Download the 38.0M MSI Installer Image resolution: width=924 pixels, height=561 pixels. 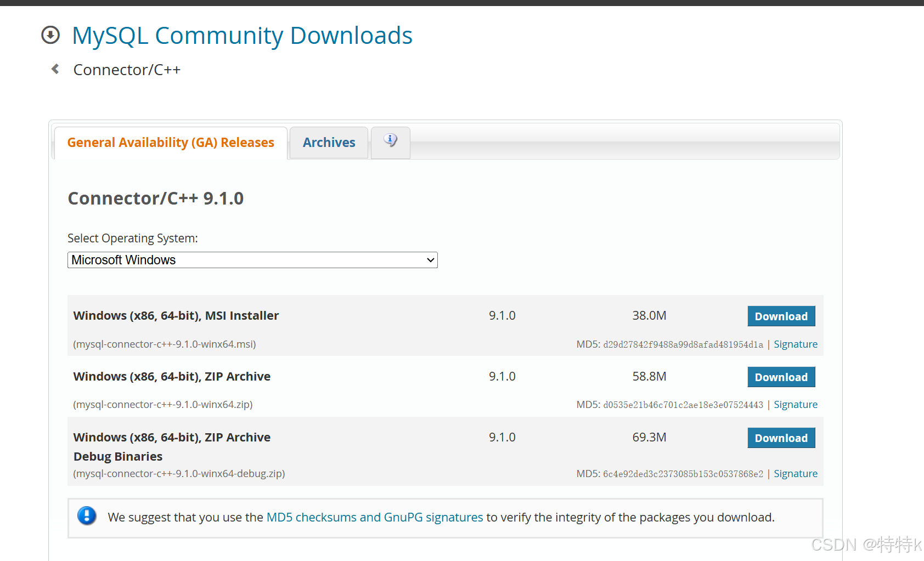781,316
